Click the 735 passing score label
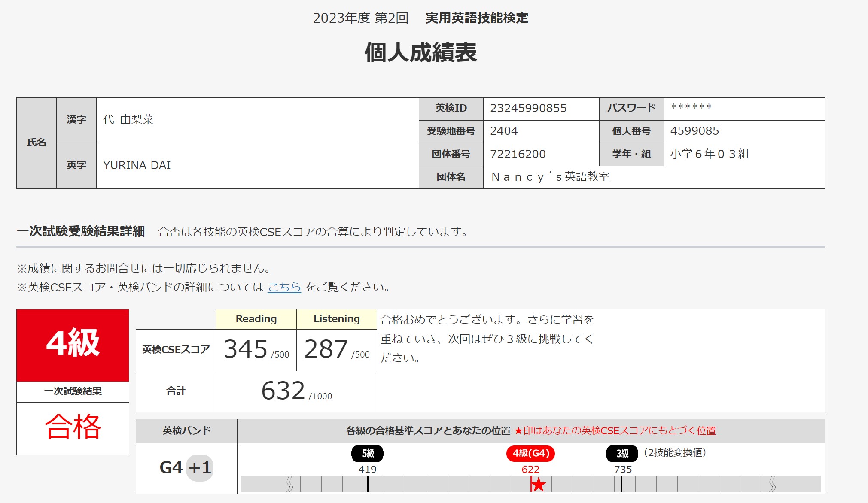 point(623,470)
